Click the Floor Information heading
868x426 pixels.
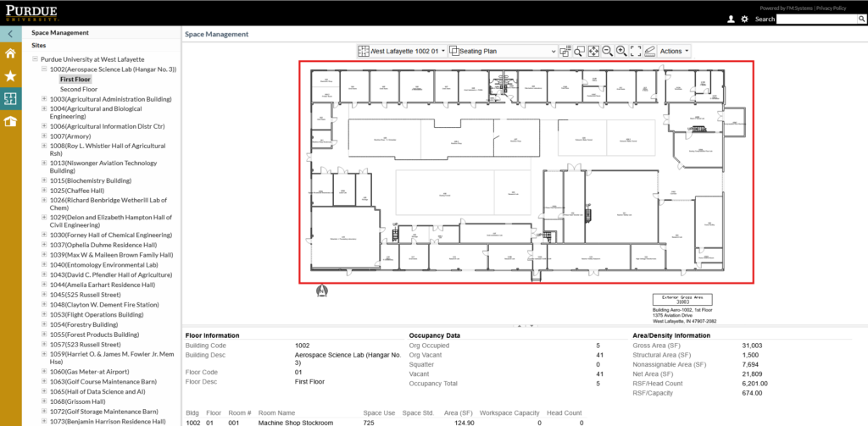212,335
